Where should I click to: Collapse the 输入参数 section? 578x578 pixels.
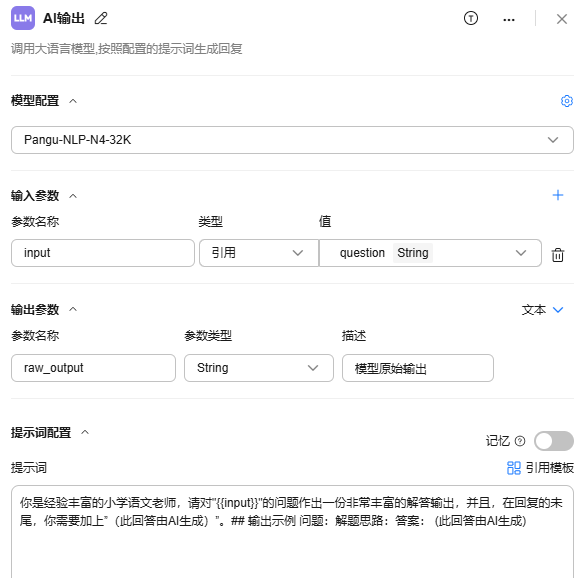click(x=73, y=196)
